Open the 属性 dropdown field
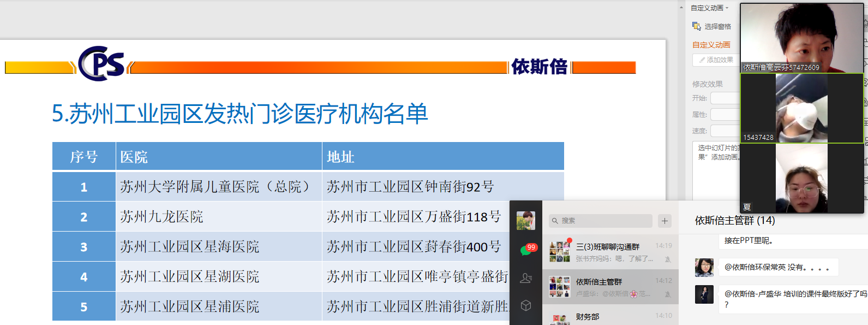 pyautogui.click(x=725, y=115)
